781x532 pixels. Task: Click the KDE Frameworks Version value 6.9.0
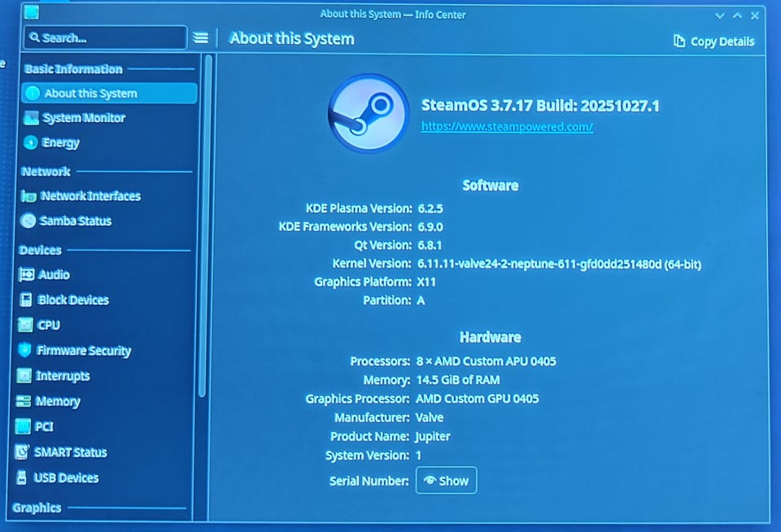pyautogui.click(x=430, y=227)
